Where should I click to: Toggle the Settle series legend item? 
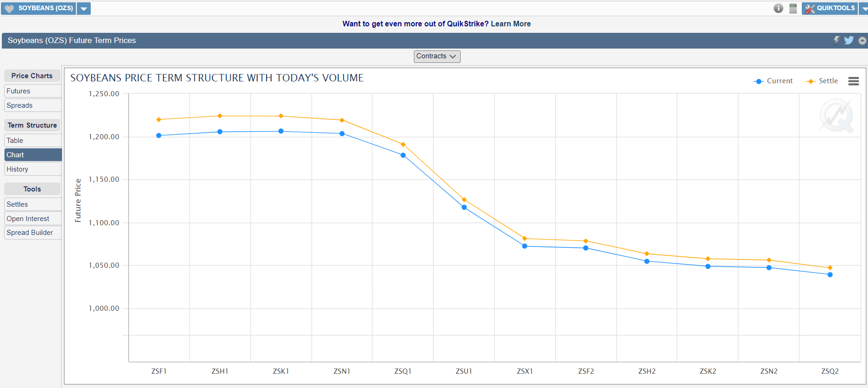click(x=822, y=81)
